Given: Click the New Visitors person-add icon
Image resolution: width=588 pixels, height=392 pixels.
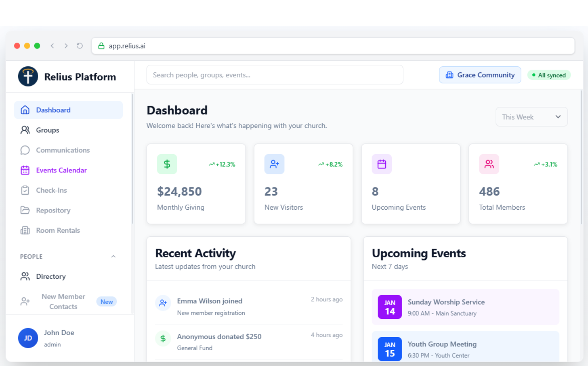Looking at the screenshot, I should pos(274,164).
